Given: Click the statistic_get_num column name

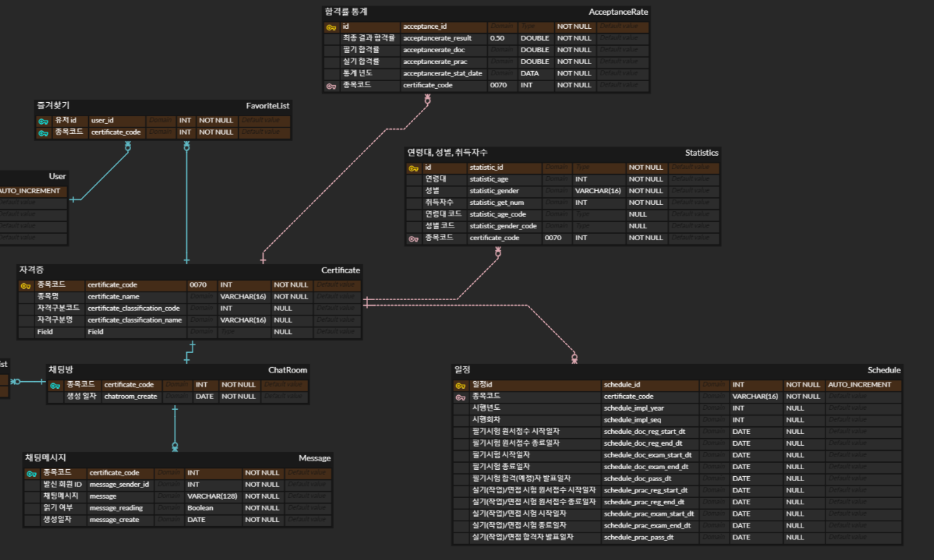Looking at the screenshot, I should (x=496, y=203).
